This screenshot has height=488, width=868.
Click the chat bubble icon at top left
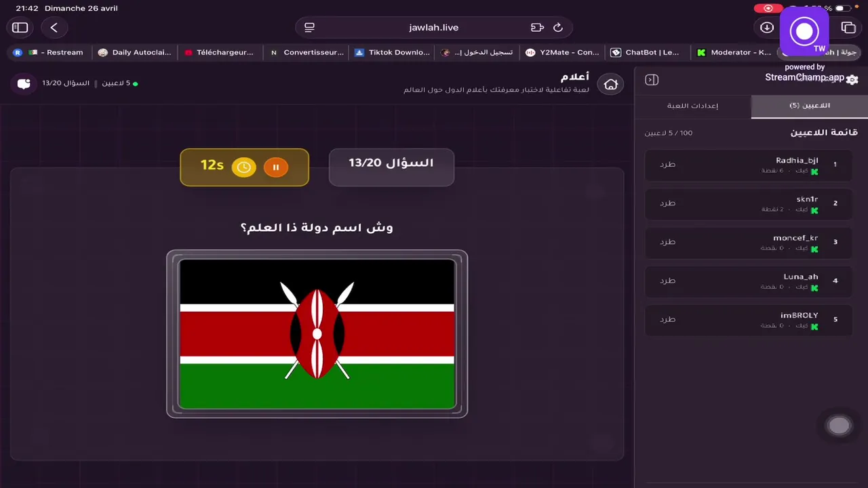24,83
